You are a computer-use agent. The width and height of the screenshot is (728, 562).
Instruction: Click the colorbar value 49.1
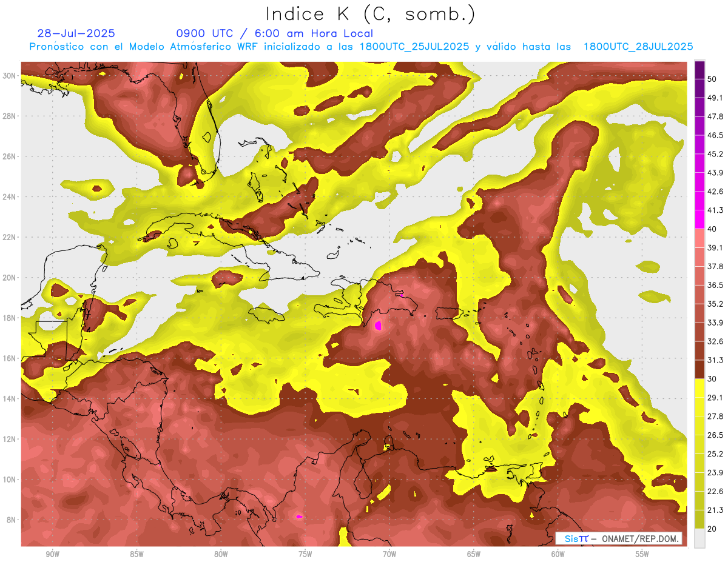pyautogui.click(x=715, y=98)
